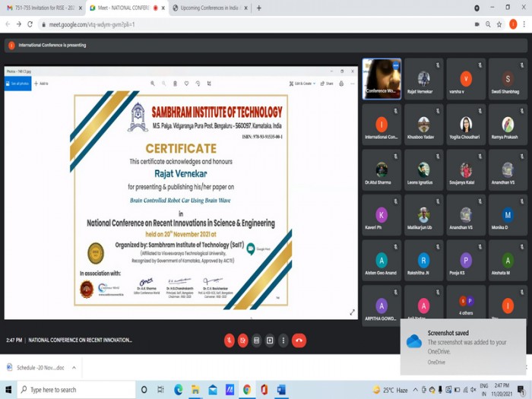Viewport: 532px width, 399px height.
Task: Turn on the camera in Meet
Action: click(242, 340)
